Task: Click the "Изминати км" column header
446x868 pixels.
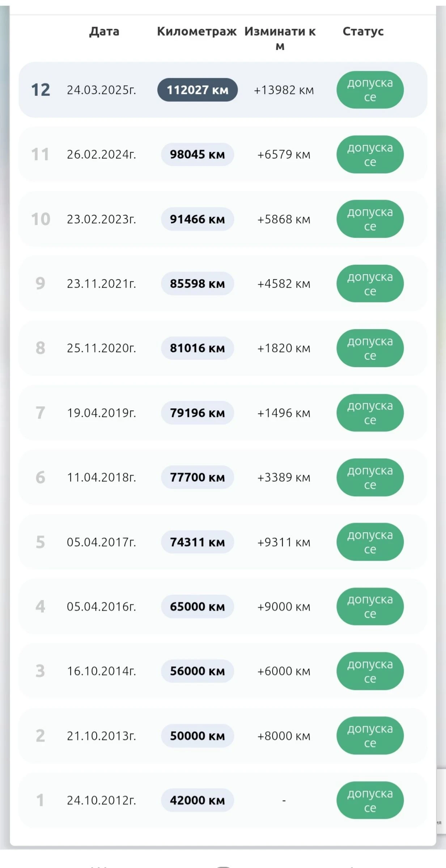Action: 280,38
